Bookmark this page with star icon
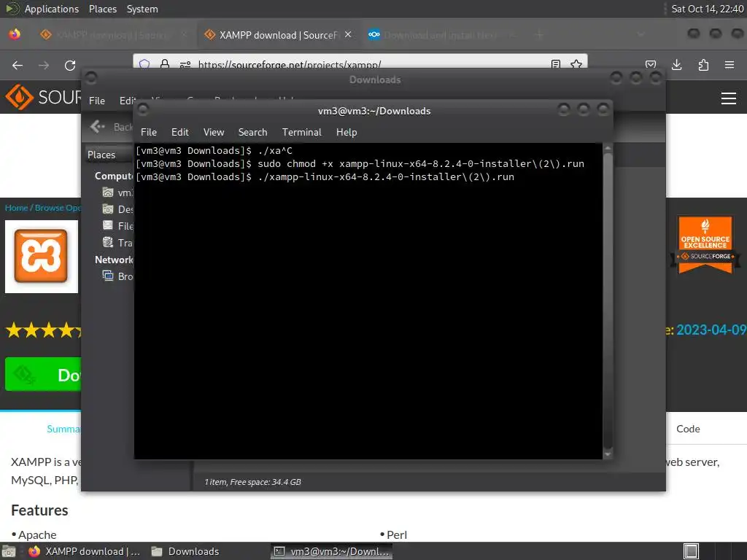The width and height of the screenshot is (747, 560). pos(576,64)
